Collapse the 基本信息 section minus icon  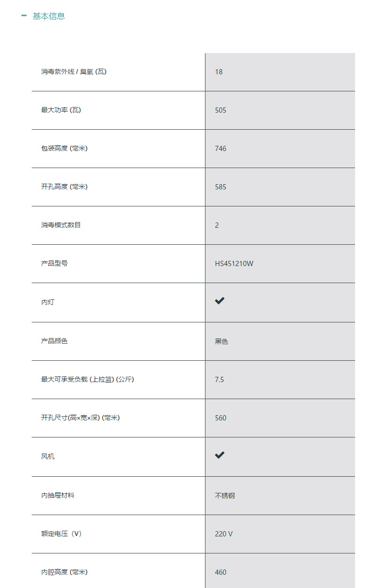(24, 16)
